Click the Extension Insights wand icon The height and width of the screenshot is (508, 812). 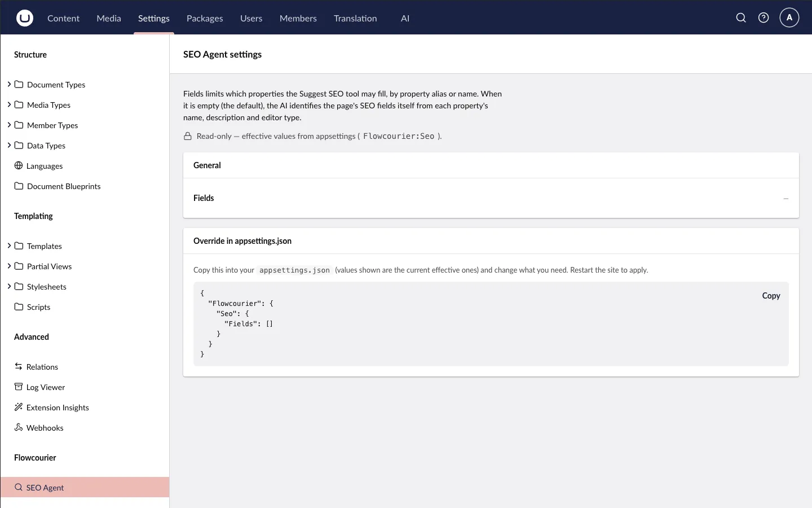pos(19,407)
